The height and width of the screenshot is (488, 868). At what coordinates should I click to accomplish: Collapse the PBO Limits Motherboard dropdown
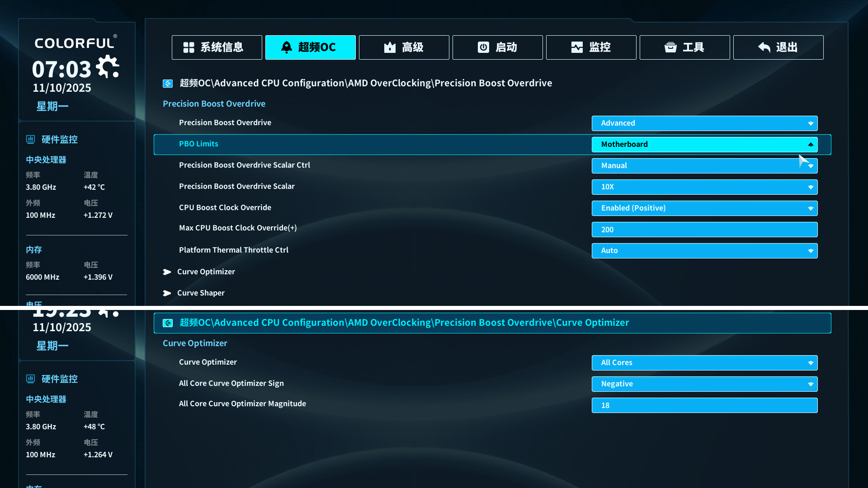(x=810, y=145)
